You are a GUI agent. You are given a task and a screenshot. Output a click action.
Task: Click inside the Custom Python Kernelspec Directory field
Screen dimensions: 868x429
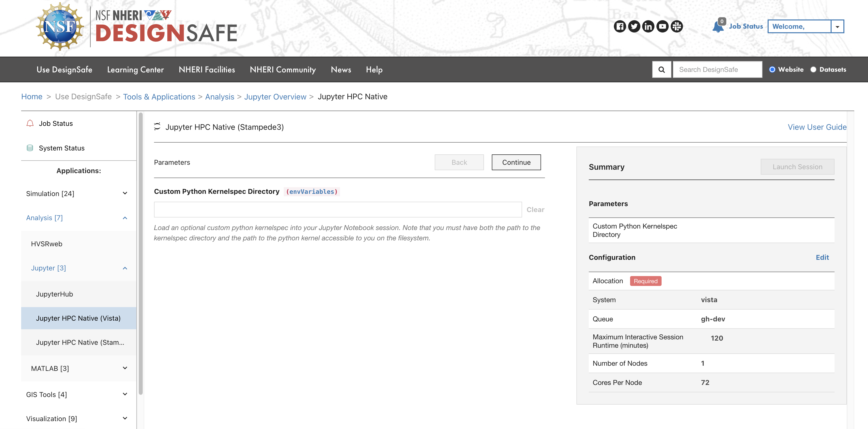(337, 209)
